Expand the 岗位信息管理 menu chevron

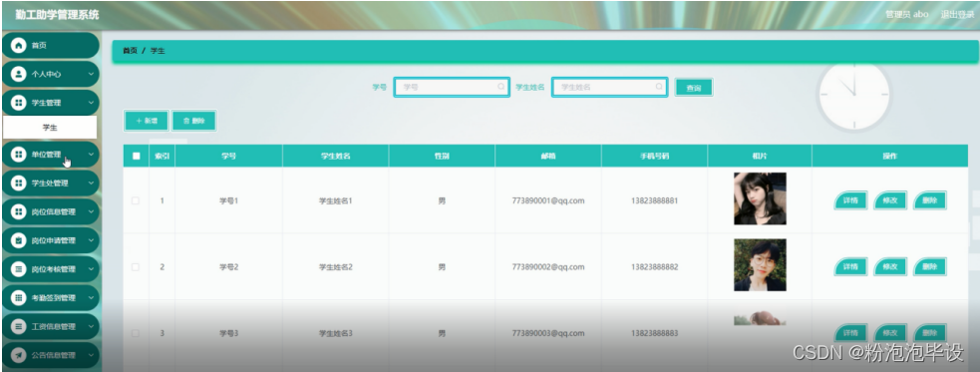pyautogui.click(x=91, y=212)
